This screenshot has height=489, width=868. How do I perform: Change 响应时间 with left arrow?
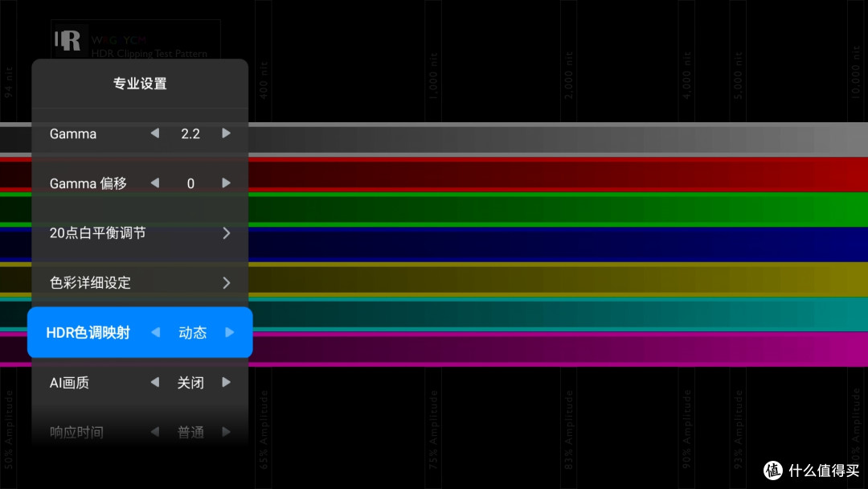tap(155, 432)
